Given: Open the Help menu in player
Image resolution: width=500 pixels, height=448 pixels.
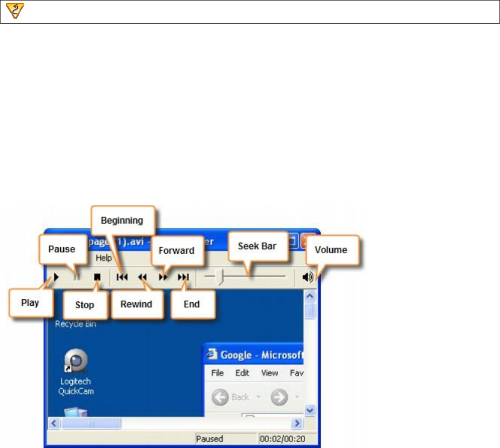Looking at the screenshot, I should point(103,258).
